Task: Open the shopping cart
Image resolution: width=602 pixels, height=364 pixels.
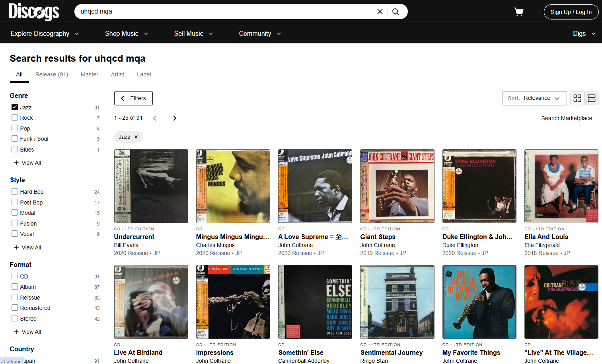Action: [519, 12]
